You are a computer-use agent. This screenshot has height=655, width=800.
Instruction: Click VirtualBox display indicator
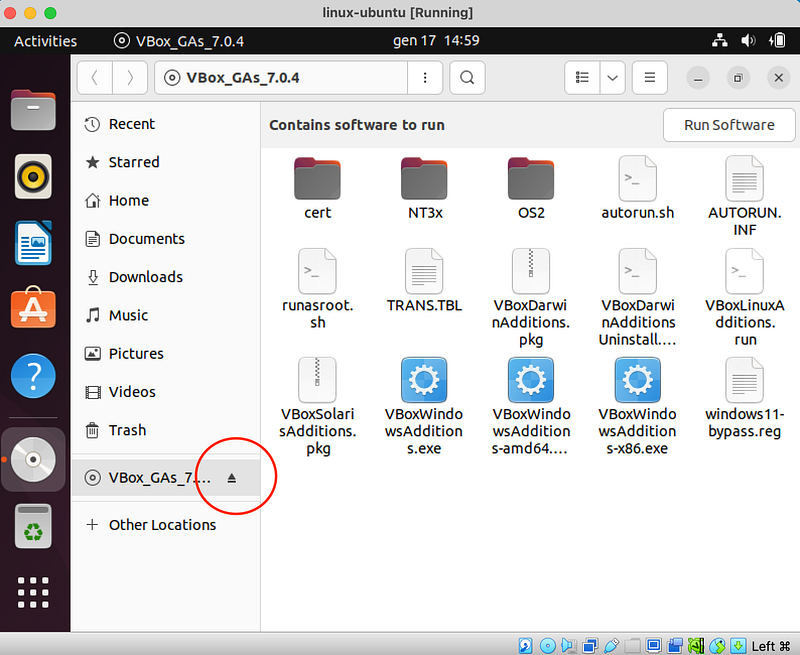tap(654, 646)
